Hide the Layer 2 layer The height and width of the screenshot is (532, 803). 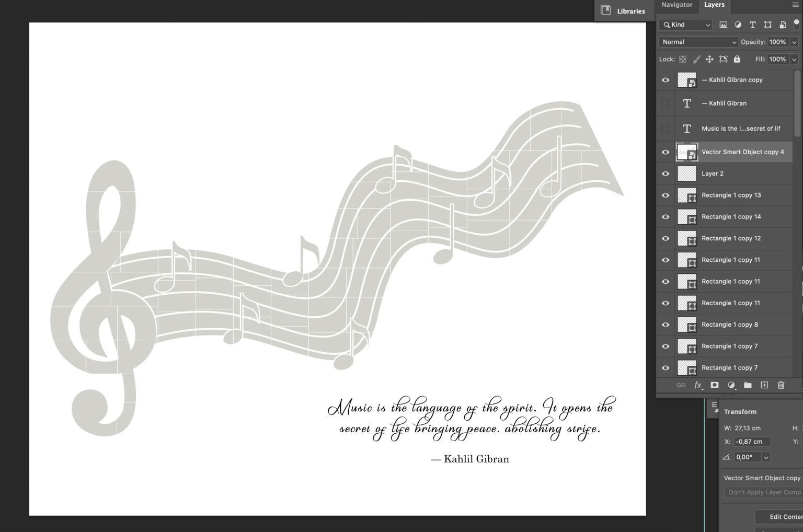666,173
